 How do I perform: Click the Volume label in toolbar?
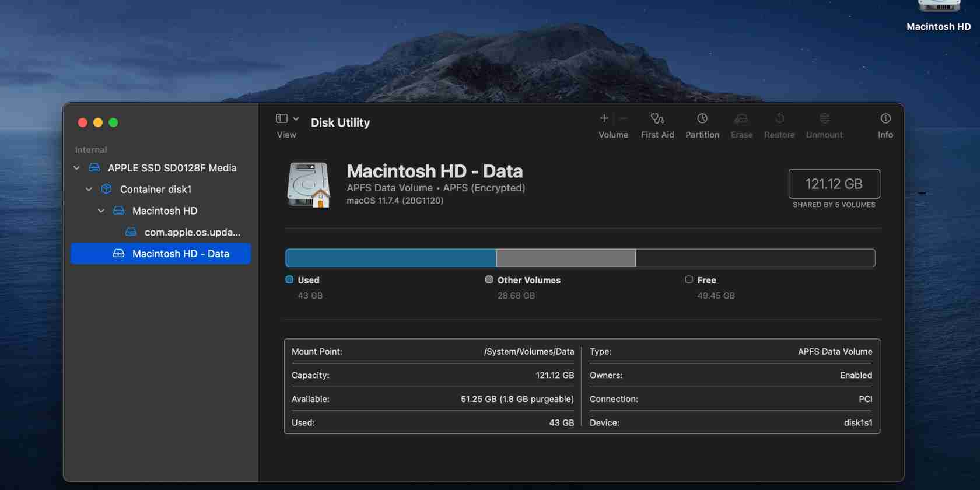coord(613,135)
